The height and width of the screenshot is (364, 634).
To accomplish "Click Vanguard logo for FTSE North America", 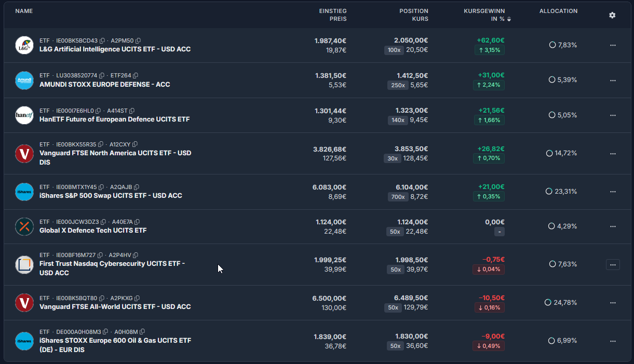I will (x=24, y=153).
